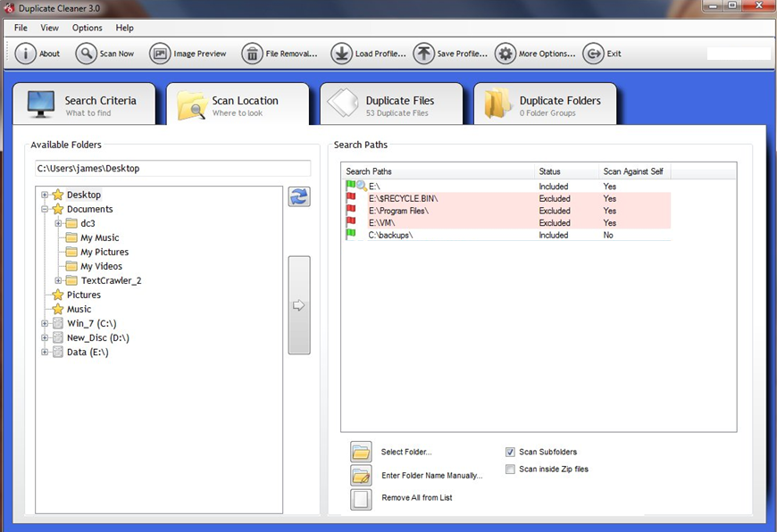Open Image Preview from the toolbar
Image resolution: width=777 pixels, height=532 pixels.
pyautogui.click(x=160, y=54)
